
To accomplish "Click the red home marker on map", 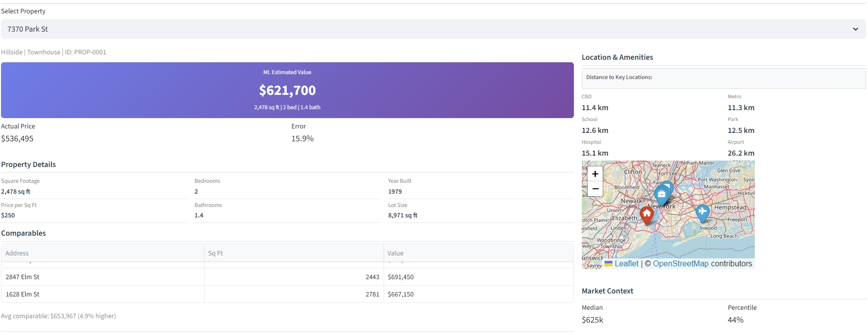I will click(x=647, y=215).
